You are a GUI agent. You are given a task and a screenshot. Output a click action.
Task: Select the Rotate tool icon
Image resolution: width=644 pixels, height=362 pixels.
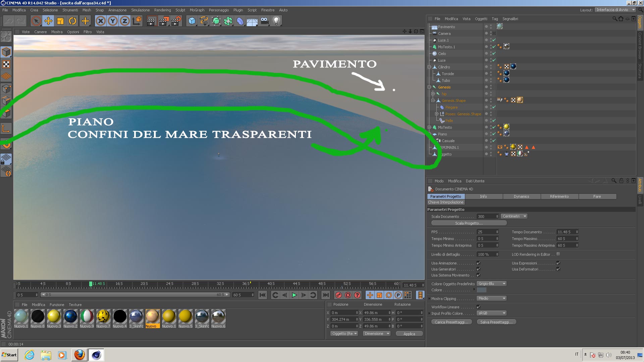tap(72, 21)
